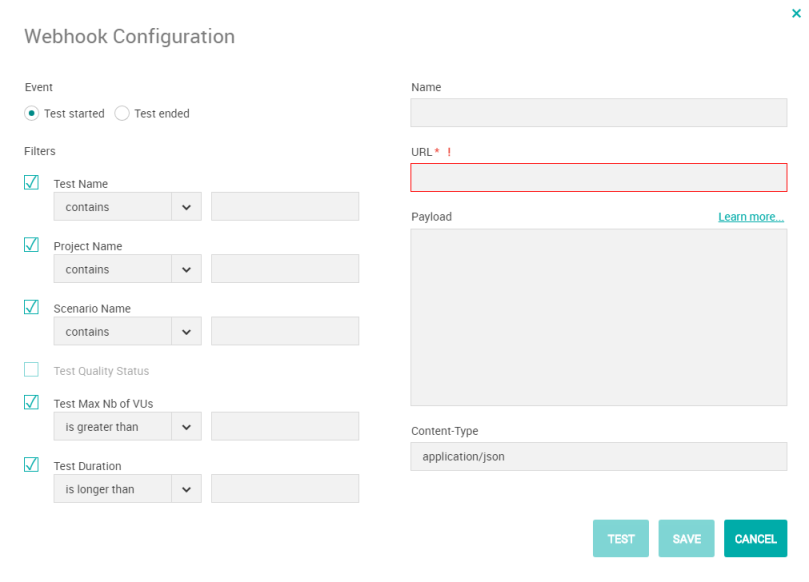Image resolution: width=809 pixels, height=582 pixels.
Task: Click inside the Name input field
Action: click(x=597, y=112)
